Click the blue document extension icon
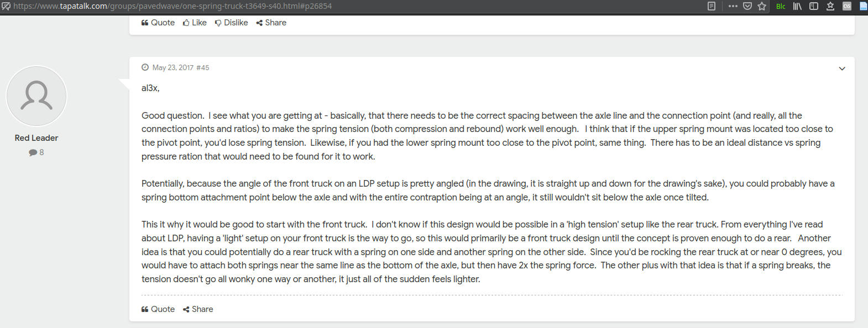This screenshot has width=868, height=328. pyautogui.click(x=863, y=6)
